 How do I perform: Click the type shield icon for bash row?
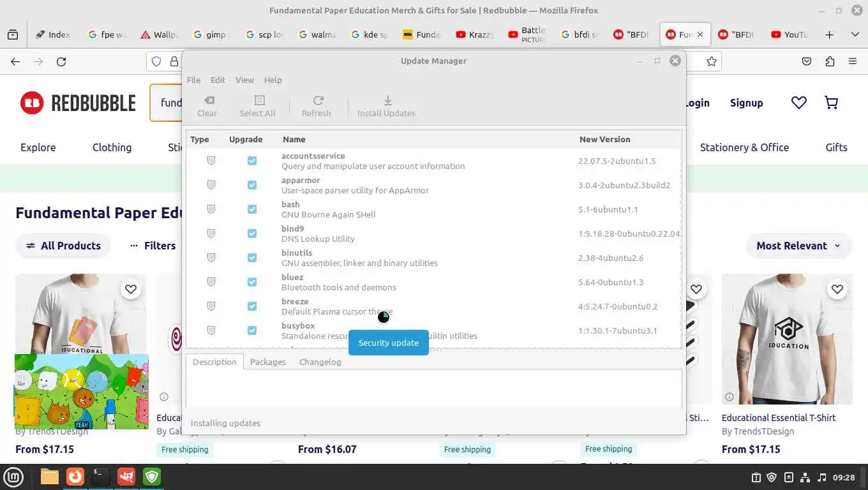(x=211, y=209)
